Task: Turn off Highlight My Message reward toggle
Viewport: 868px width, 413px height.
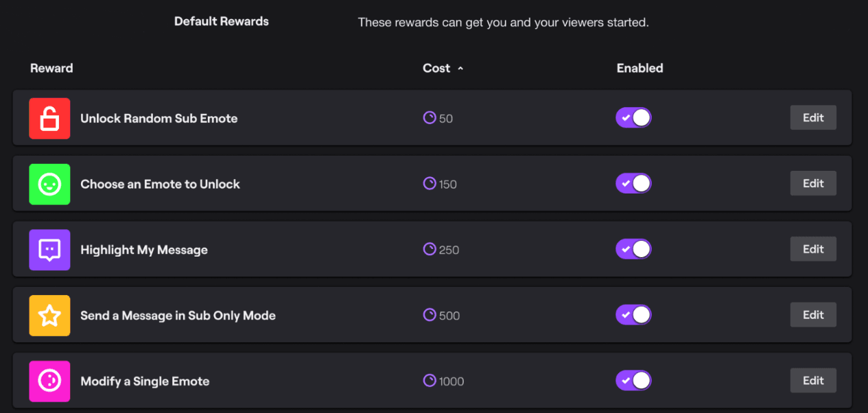Action: tap(633, 249)
